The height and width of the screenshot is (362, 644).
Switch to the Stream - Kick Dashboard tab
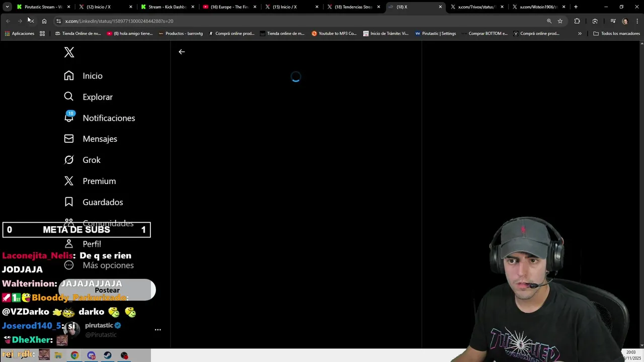point(168,7)
